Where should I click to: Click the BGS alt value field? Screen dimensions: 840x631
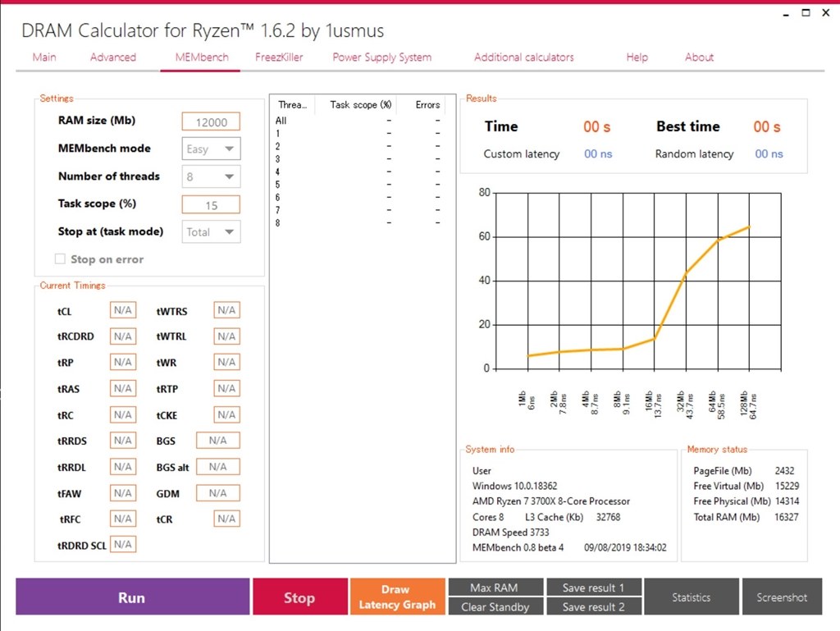[217, 467]
